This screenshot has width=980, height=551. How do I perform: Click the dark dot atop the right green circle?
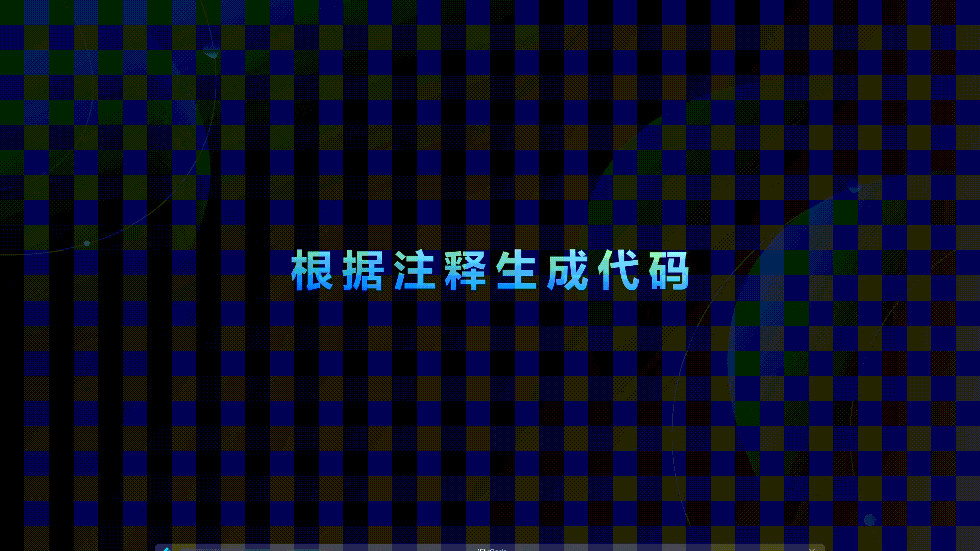click(x=854, y=187)
